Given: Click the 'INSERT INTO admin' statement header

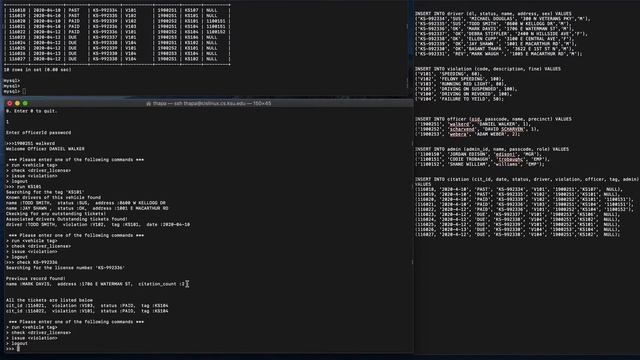Looking at the screenshot, I should pyautogui.click(x=492, y=149).
